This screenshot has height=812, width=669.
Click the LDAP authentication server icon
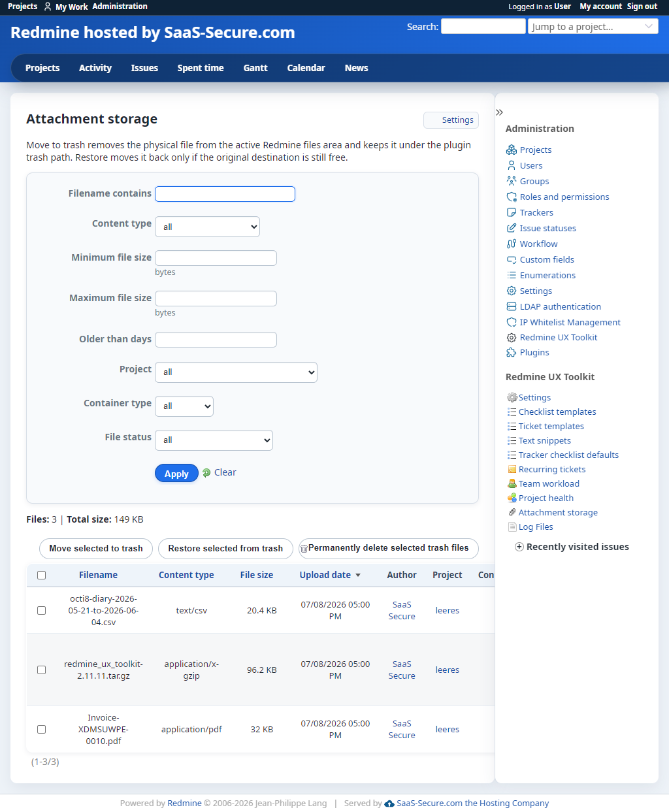(512, 306)
